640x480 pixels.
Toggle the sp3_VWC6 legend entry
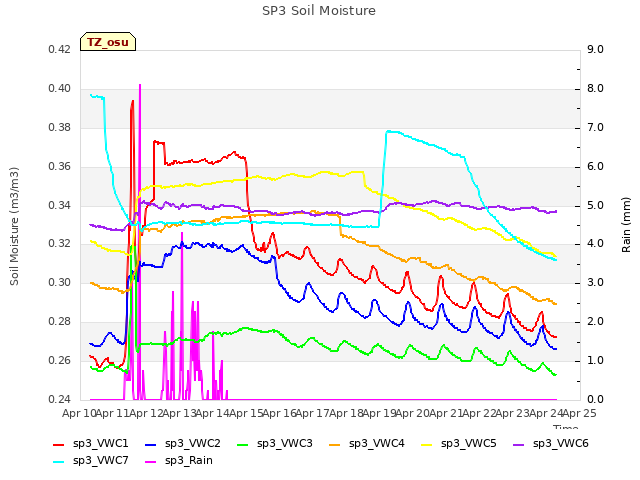click(551, 444)
